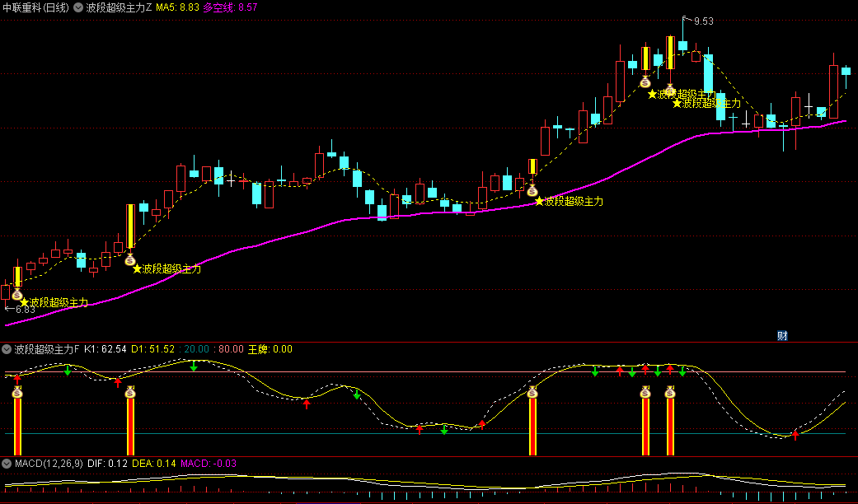The width and height of the screenshot is (858, 504).
Task: Click the DEA: 0.14 value
Action: coord(154,464)
